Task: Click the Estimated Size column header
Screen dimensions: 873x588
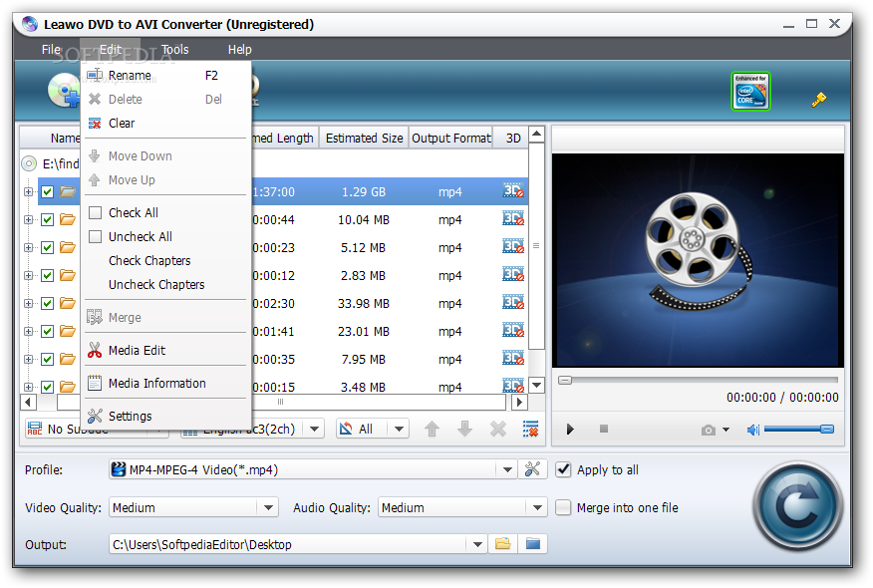Action: coord(364,139)
